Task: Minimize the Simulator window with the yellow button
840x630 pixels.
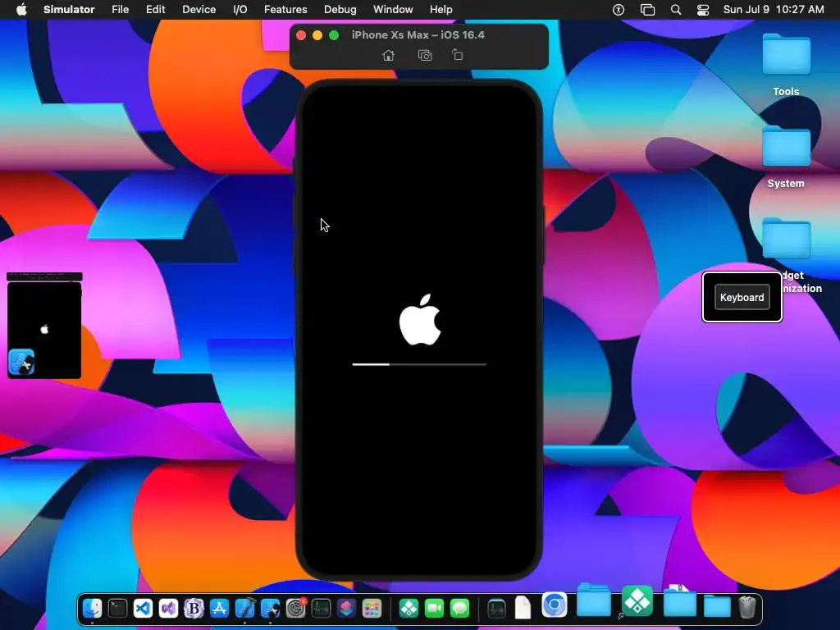Action: pyautogui.click(x=317, y=35)
